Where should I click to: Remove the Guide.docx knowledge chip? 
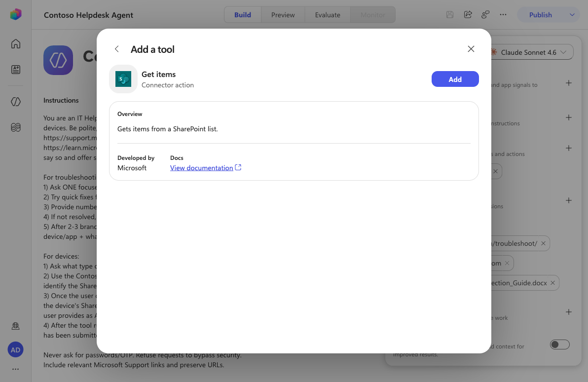point(552,283)
